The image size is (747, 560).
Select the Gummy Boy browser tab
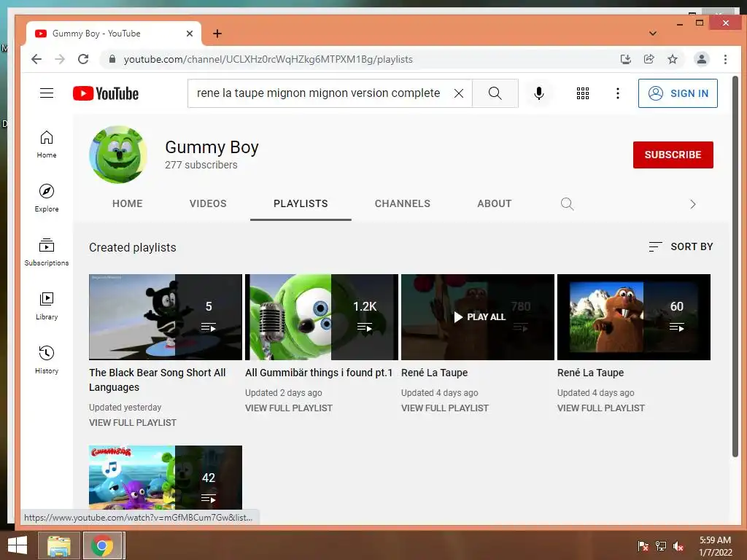[114, 34]
